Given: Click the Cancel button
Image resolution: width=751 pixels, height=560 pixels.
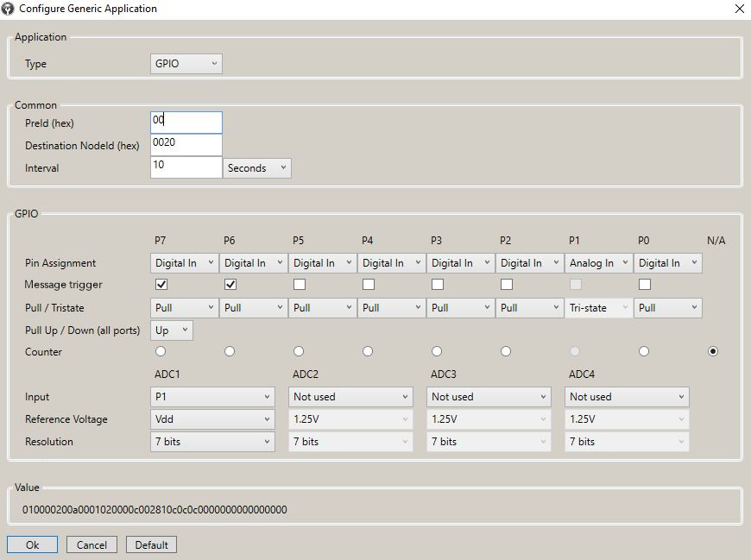Looking at the screenshot, I should pyautogui.click(x=92, y=544).
